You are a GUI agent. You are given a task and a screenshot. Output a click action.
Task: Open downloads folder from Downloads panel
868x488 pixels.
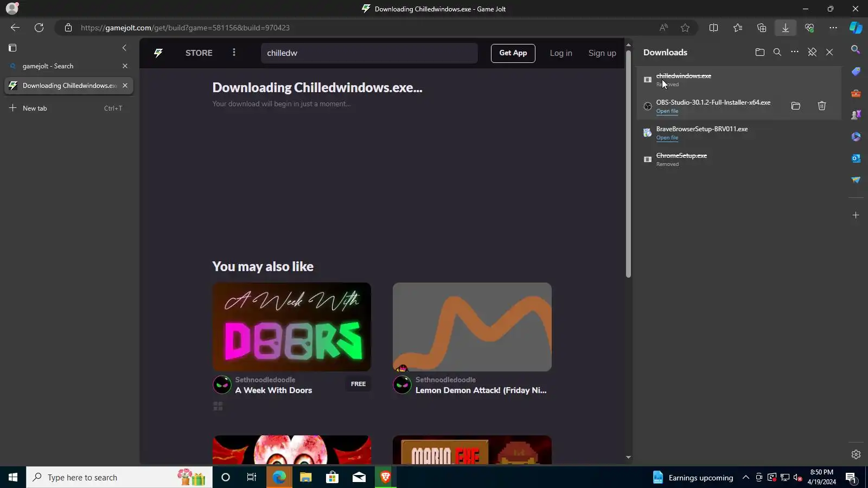tap(760, 52)
